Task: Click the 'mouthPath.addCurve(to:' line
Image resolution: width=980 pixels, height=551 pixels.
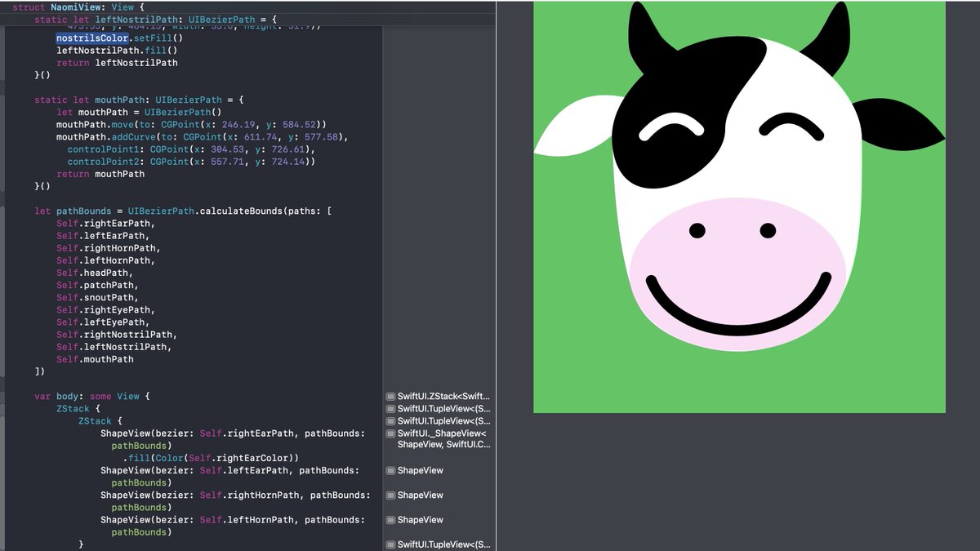Action: [x=203, y=136]
